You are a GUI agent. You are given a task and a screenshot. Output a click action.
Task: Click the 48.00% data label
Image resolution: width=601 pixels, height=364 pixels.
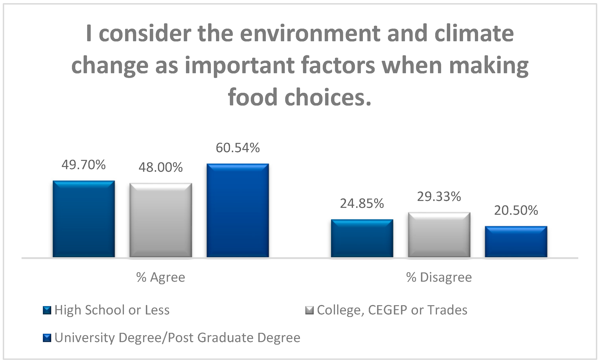161,167
